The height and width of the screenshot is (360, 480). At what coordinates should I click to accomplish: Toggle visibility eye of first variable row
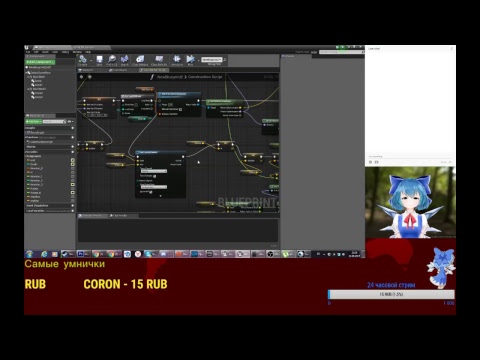(x=72, y=160)
